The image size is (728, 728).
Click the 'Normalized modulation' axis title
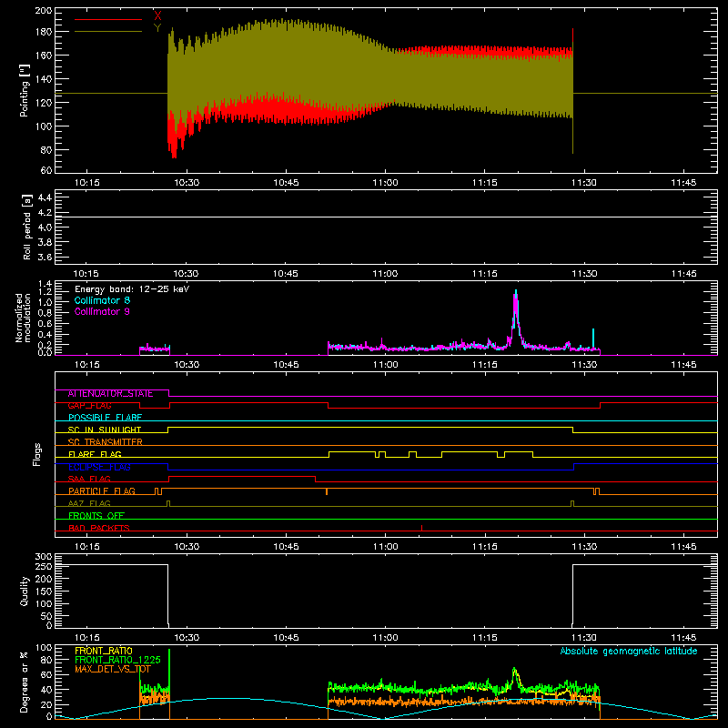pyautogui.click(x=23, y=318)
